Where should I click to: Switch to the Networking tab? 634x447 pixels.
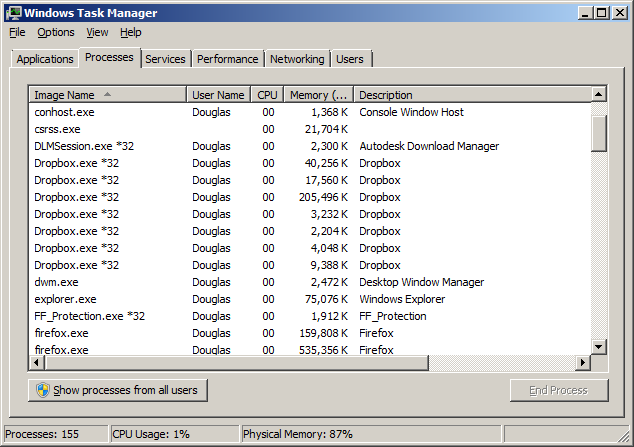click(x=297, y=59)
